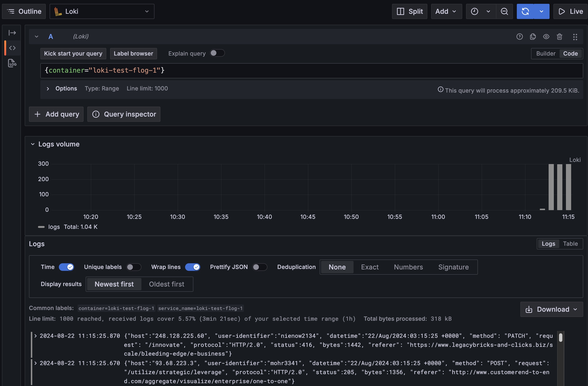This screenshot has width=588, height=386.
Task: Switch to the Table view tab
Action: click(570, 244)
